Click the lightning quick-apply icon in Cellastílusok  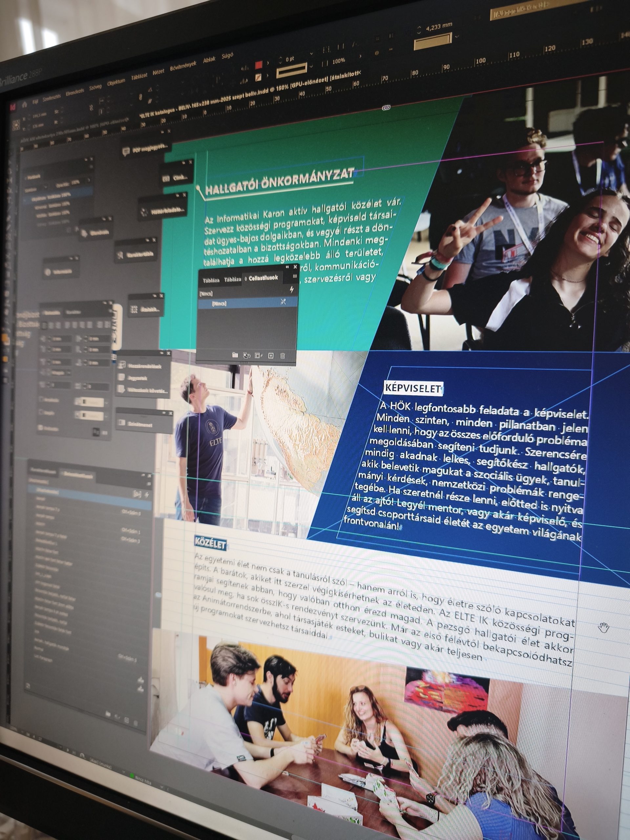291,290
